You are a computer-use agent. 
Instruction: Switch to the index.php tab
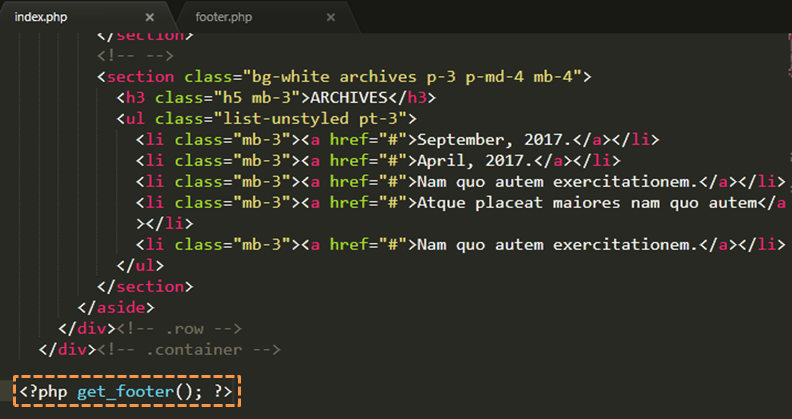41,17
